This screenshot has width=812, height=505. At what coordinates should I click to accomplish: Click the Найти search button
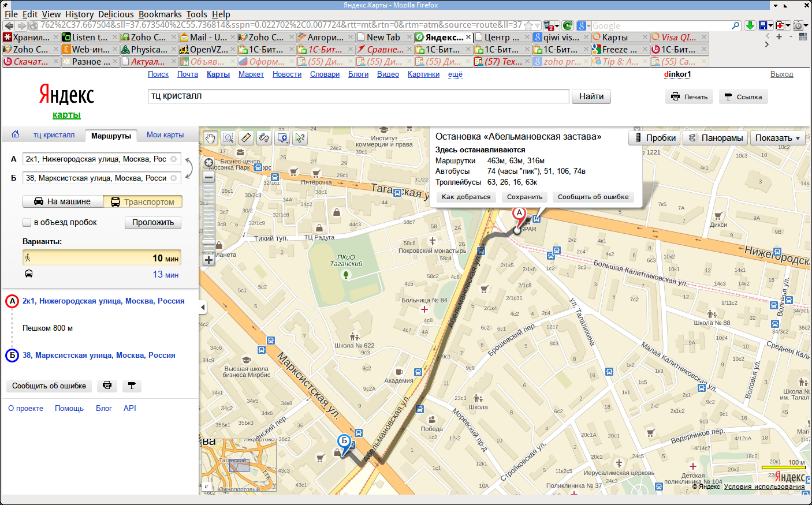pos(591,96)
